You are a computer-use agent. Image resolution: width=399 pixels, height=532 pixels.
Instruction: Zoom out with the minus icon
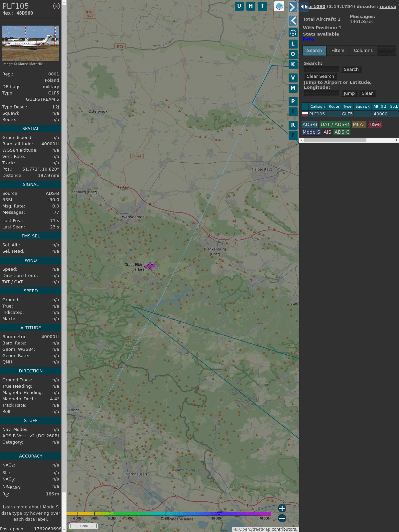(282, 518)
